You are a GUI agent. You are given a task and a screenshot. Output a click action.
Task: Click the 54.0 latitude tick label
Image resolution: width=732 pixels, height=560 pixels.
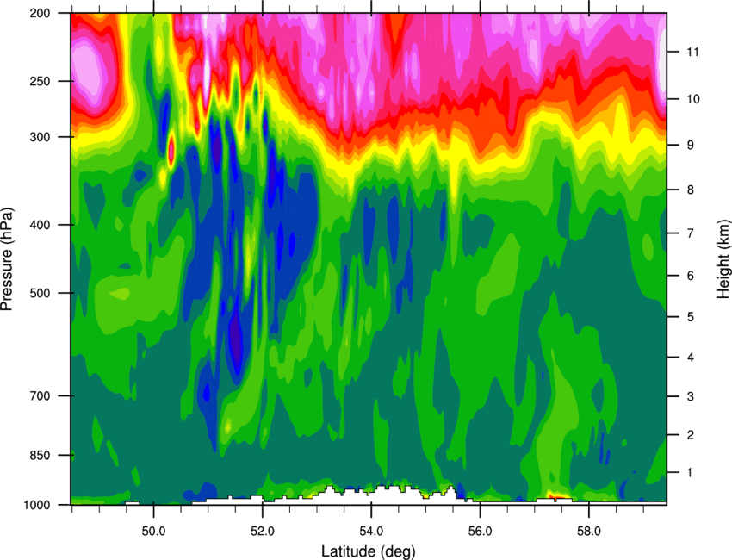coord(371,532)
